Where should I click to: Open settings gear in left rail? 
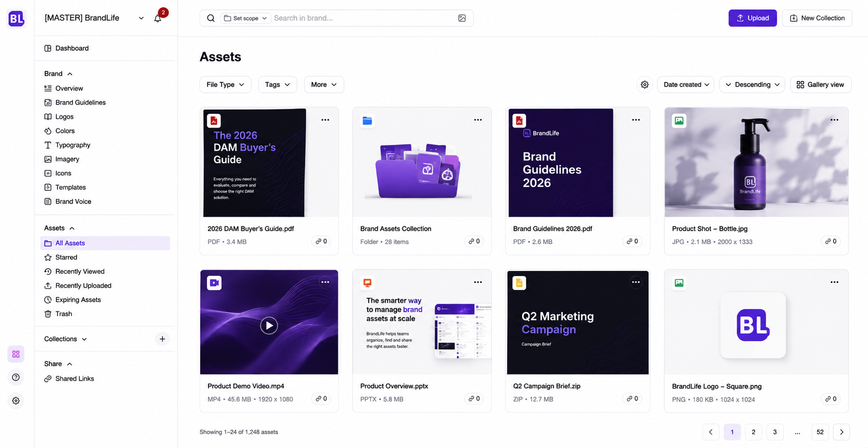coord(16,401)
